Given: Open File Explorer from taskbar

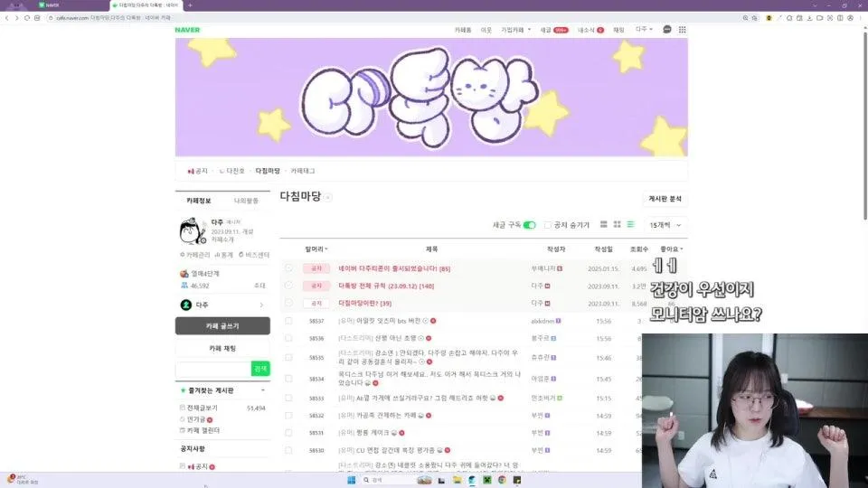Looking at the screenshot, I should click(x=457, y=480).
